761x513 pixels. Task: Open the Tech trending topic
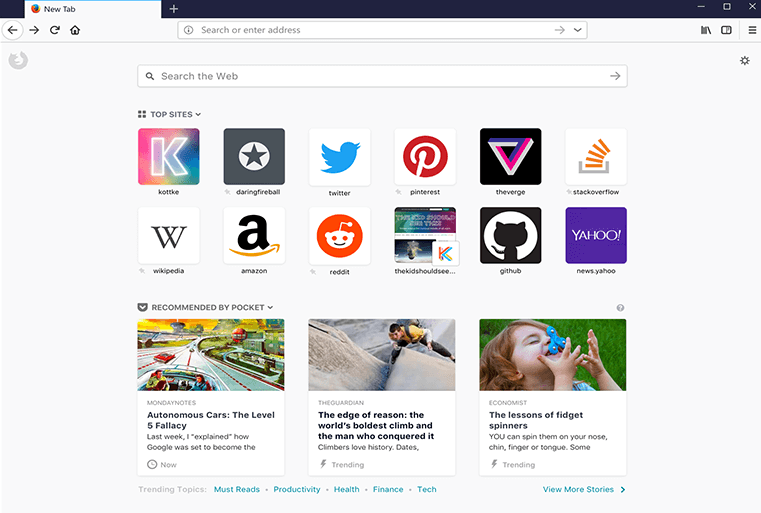pyautogui.click(x=427, y=489)
